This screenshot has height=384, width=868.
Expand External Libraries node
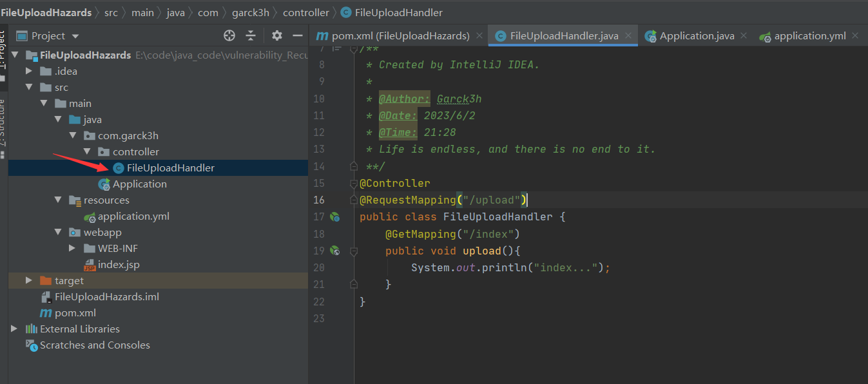(15, 329)
